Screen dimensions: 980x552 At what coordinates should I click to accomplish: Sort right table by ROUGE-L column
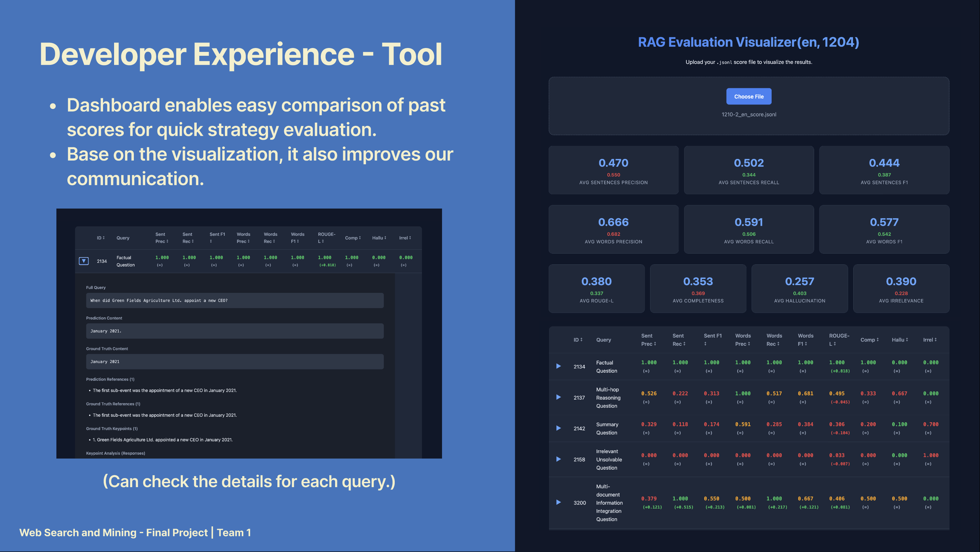pyautogui.click(x=838, y=340)
